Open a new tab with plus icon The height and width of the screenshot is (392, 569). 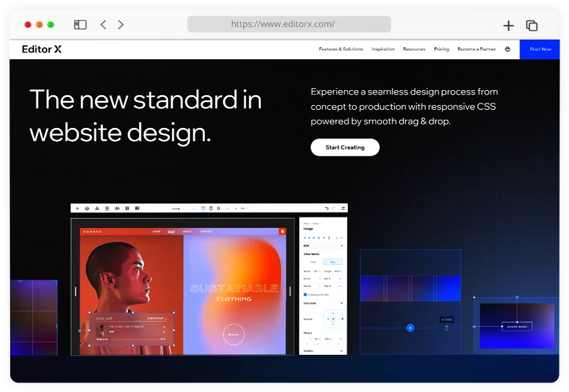click(509, 25)
